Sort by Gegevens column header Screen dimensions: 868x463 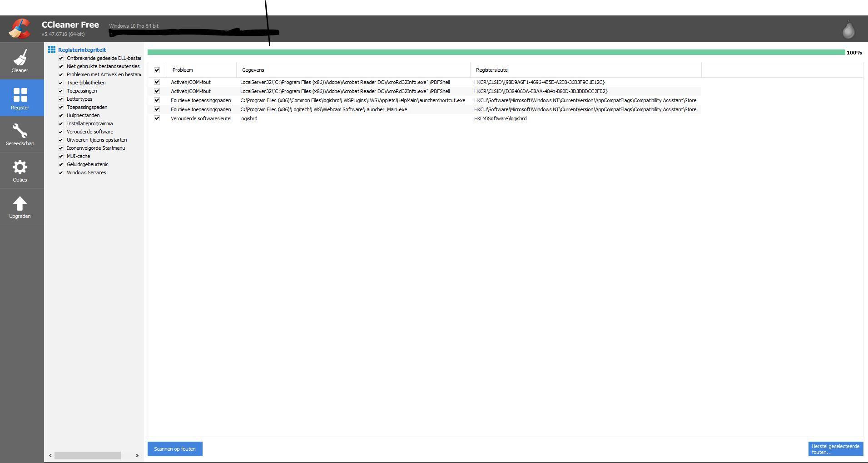pos(353,70)
